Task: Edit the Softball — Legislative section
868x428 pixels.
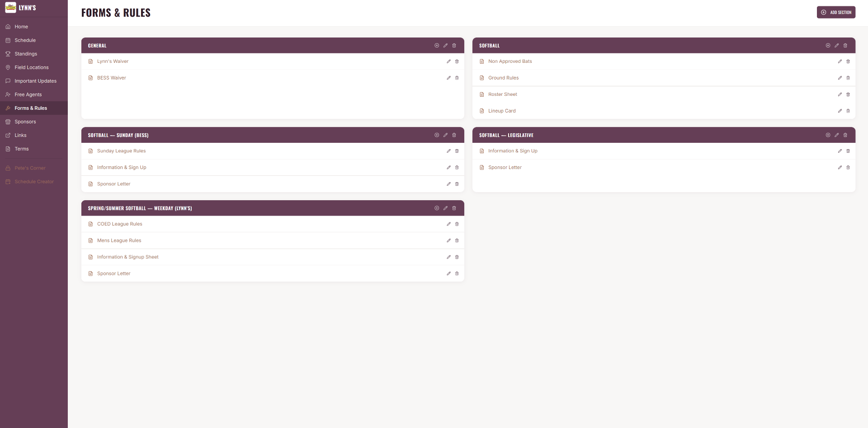Action: (x=837, y=135)
